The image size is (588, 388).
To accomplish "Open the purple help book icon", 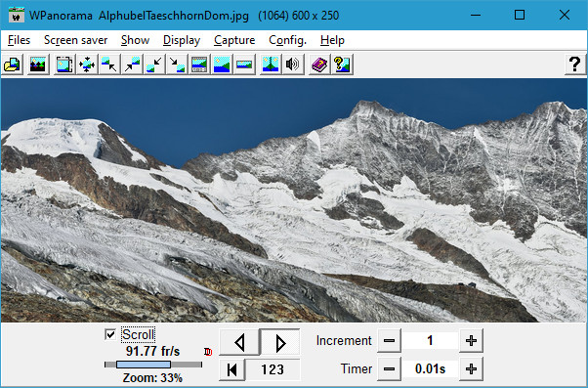I will 319,65.
